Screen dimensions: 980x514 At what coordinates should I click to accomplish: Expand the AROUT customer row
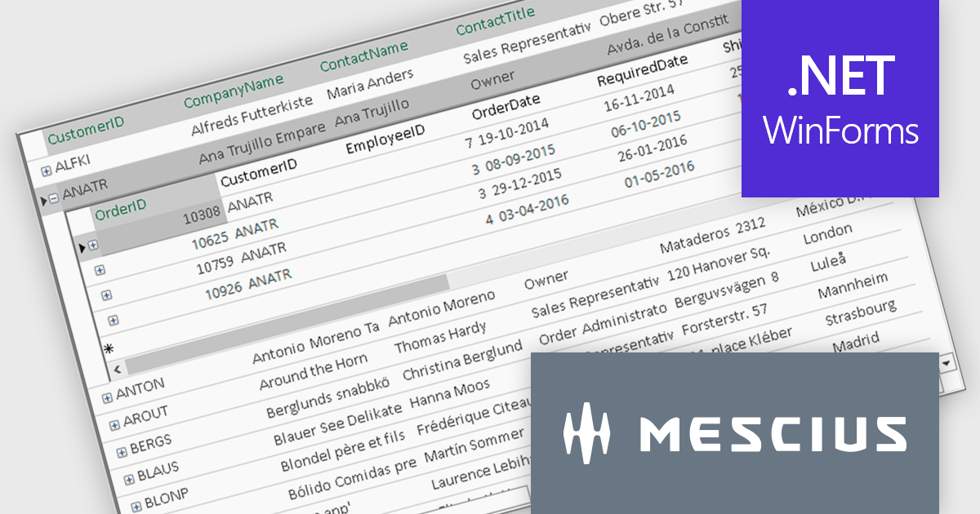[x=114, y=424]
